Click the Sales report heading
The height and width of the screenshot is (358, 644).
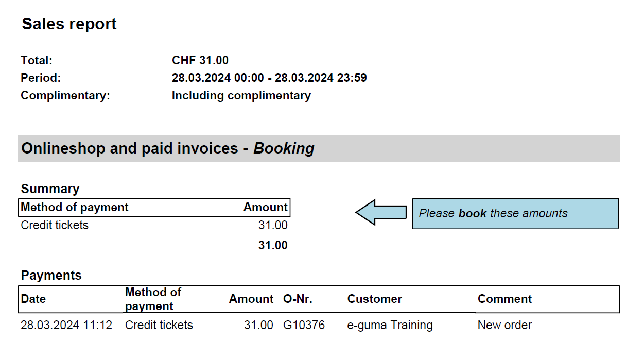tap(69, 24)
